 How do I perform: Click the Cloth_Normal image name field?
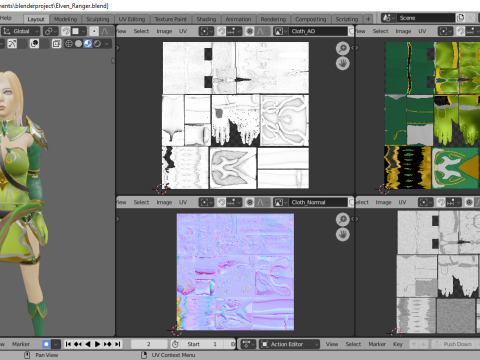point(318,202)
